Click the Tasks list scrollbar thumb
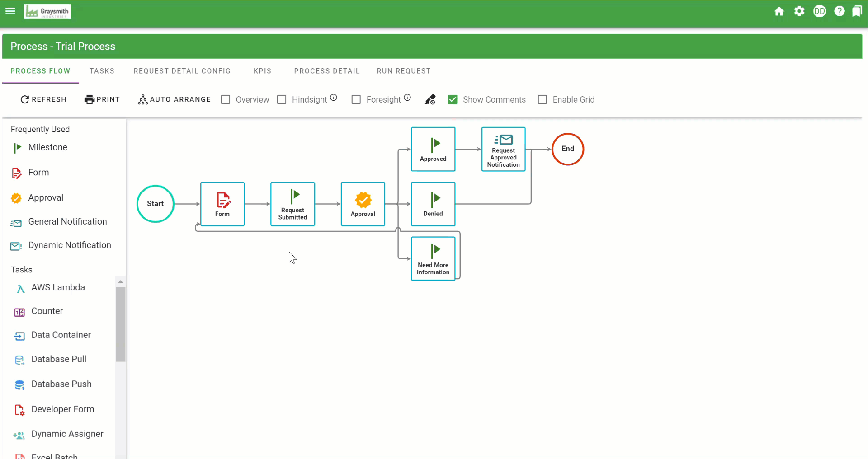Image resolution: width=868 pixels, height=459 pixels. pos(120,323)
